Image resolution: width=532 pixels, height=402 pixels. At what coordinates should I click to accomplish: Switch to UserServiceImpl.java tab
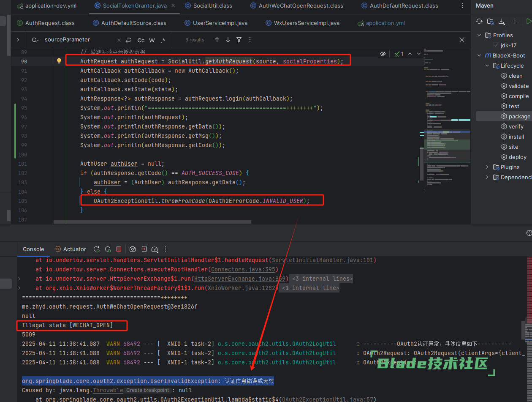[215, 23]
